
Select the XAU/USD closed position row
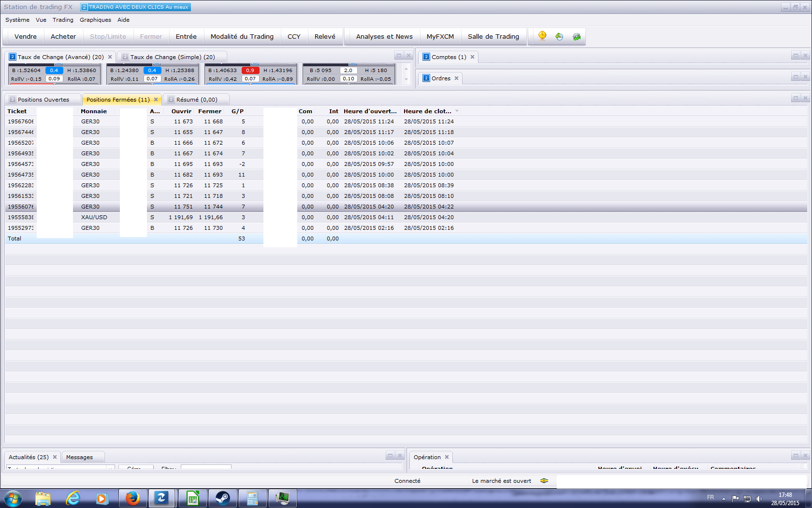406,217
